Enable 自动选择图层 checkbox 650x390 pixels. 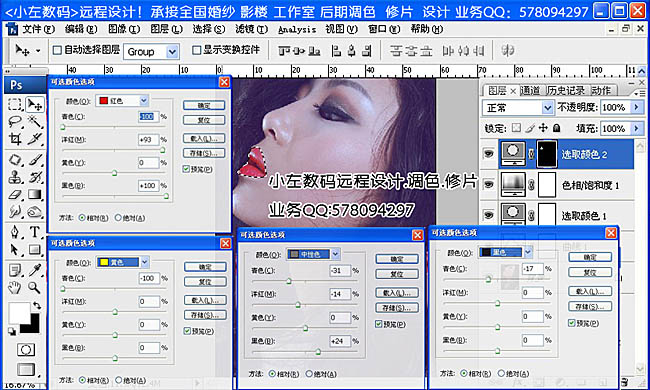click(x=57, y=50)
